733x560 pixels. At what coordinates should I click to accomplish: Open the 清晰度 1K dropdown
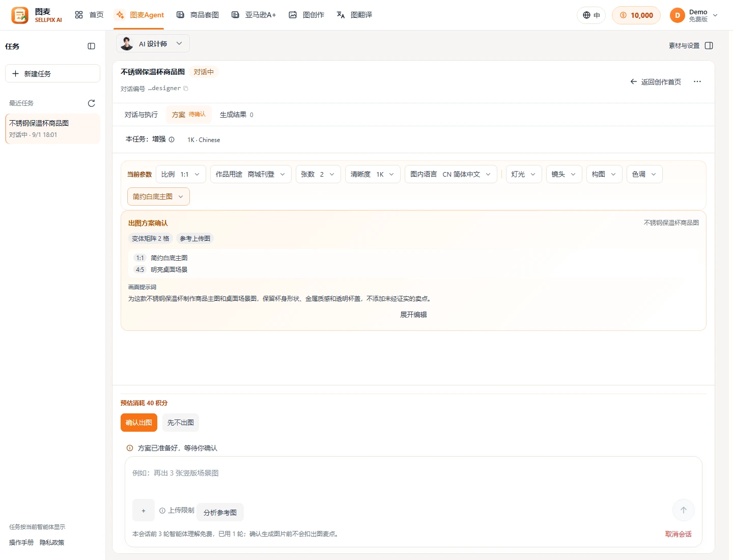point(373,174)
